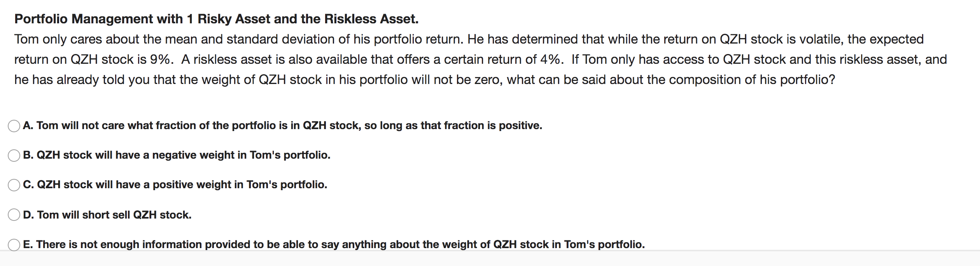Mark option C stating positive weight
The image size is (980, 266).
[14, 185]
